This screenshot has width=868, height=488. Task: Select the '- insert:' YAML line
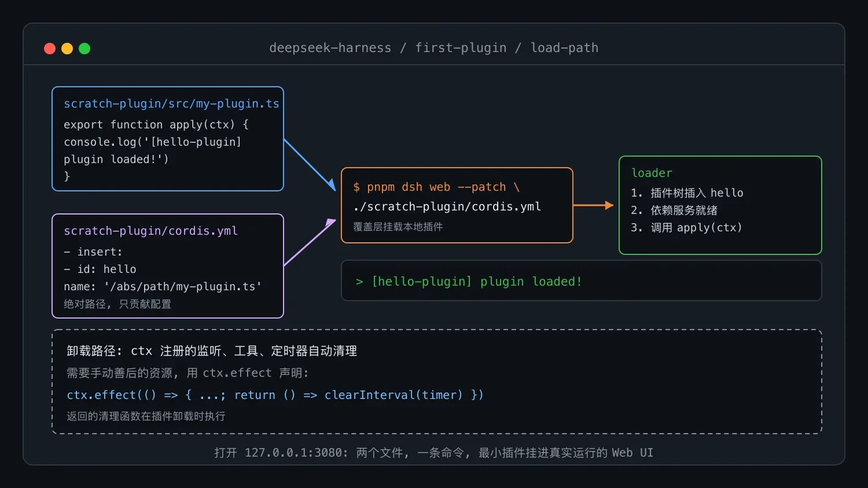[x=93, y=252]
